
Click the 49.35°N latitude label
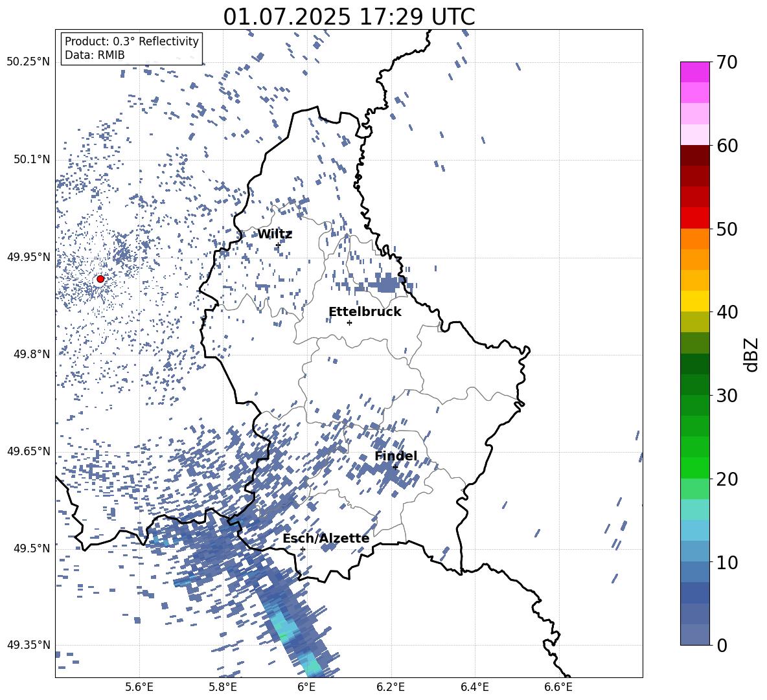(29, 645)
